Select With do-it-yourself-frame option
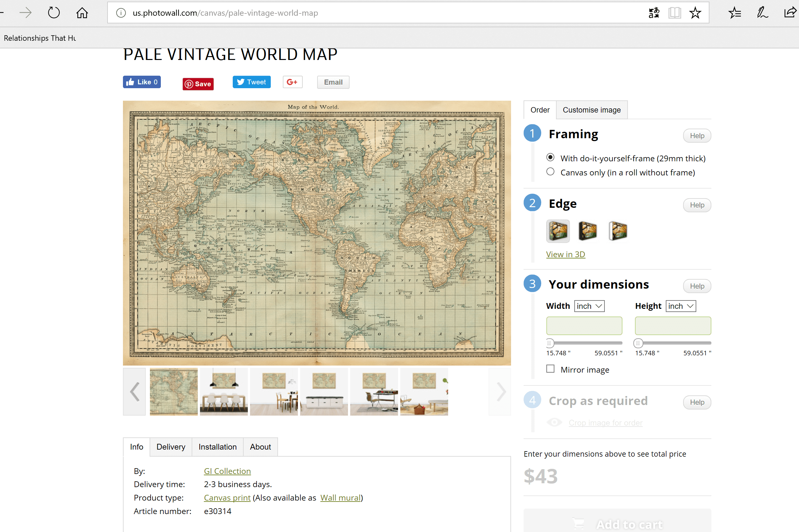This screenshot has width=799, height=532. (551, 157)
